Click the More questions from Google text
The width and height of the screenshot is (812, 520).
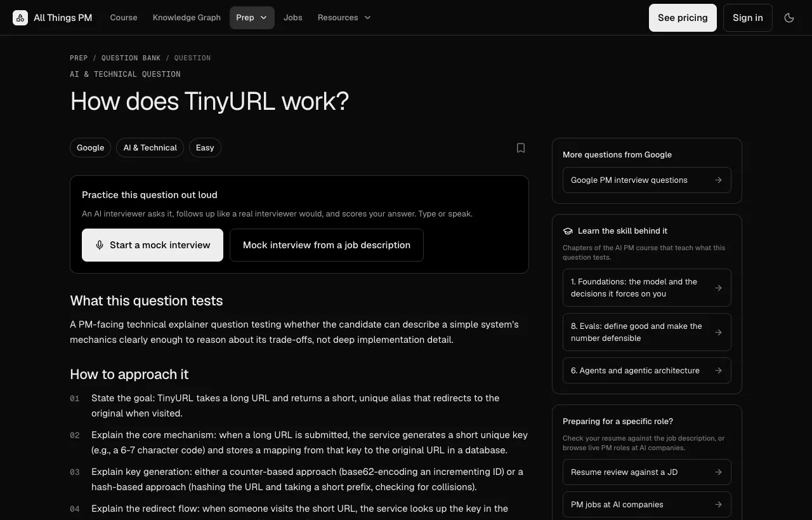tap(617, 155)
